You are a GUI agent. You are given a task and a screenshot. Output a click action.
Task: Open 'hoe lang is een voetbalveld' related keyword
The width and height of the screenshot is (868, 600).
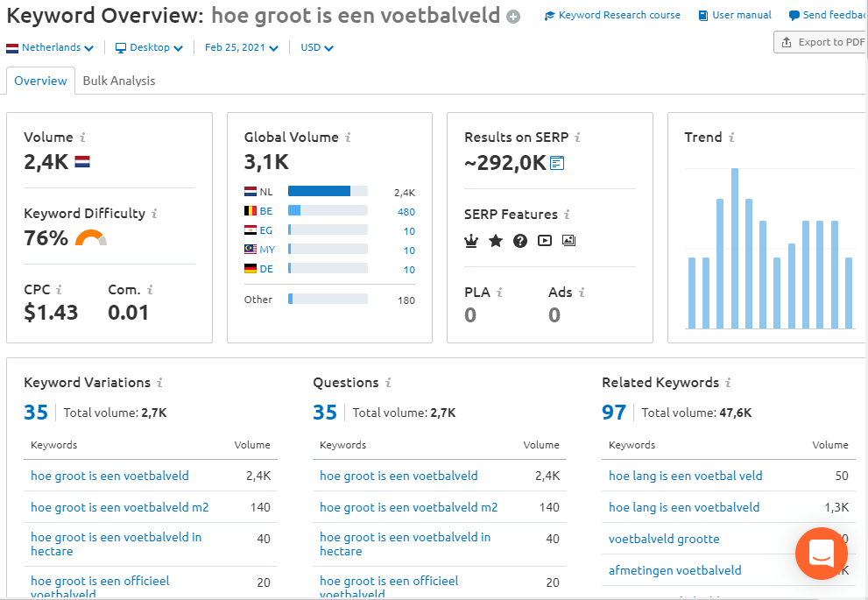click(684, 507)
